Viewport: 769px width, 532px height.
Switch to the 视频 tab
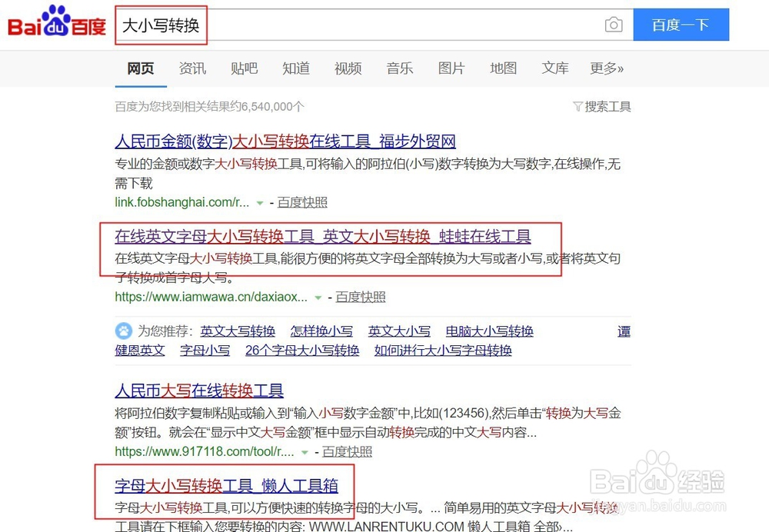pyautogui.click(x=348, y=68)
